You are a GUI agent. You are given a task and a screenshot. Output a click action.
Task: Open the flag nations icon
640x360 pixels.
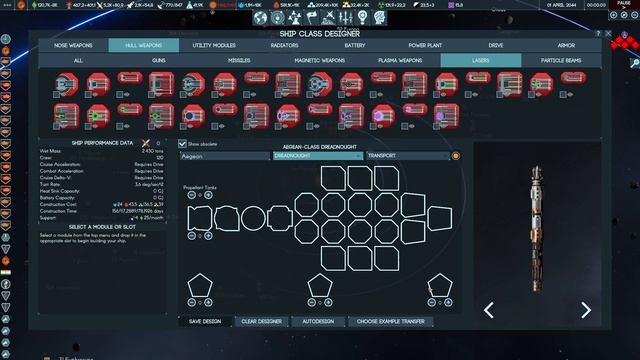(x=312, y=18)
